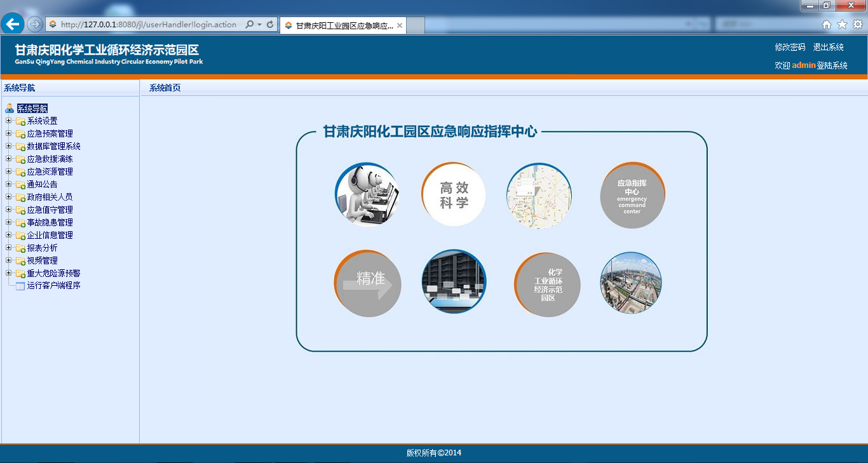This screenshot has height=463, width=868.
Task: Select the 甘肃庆阳工业园区应急响应 browser tab
Action: pyautogui.click(x=343, y=25)
